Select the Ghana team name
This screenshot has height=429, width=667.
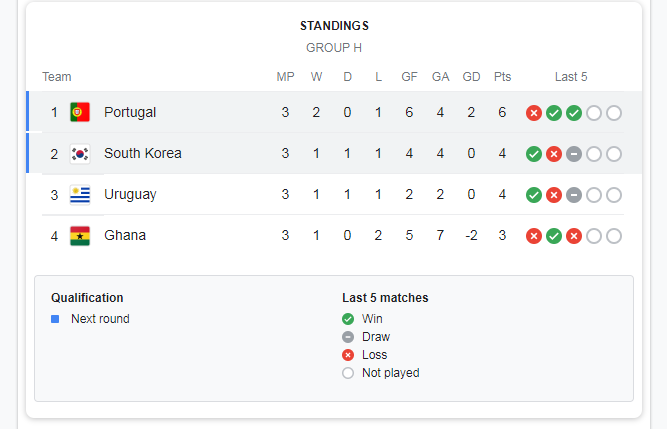(x=125, y=235)
